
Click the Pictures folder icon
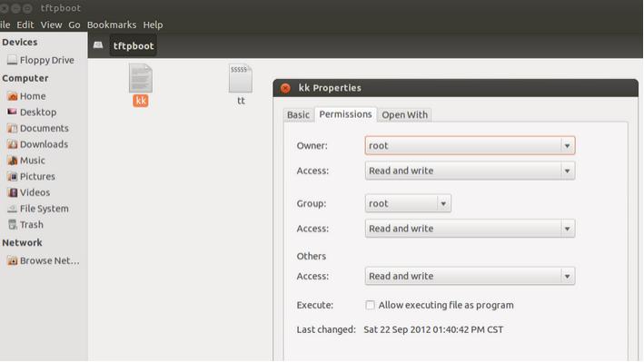point(13,176)
